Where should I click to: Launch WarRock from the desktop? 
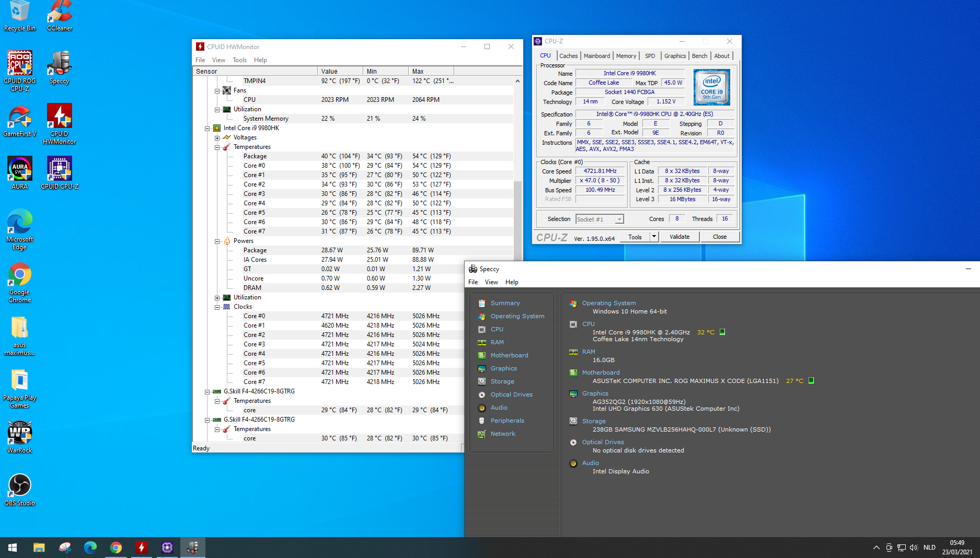click(x=20, y=437)
